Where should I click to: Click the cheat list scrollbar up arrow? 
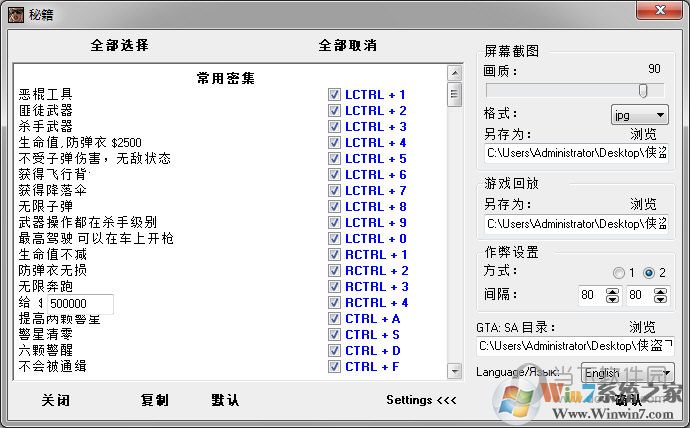point(455,73)
